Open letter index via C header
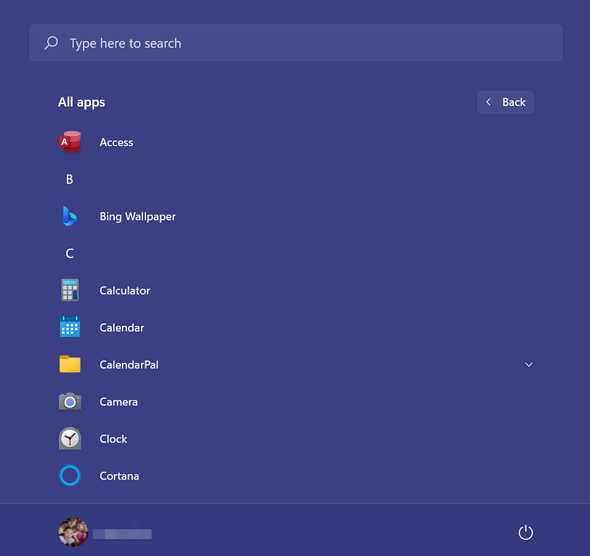Image resolution: width=590 pixels, height=556 pixels. (70, 253)
